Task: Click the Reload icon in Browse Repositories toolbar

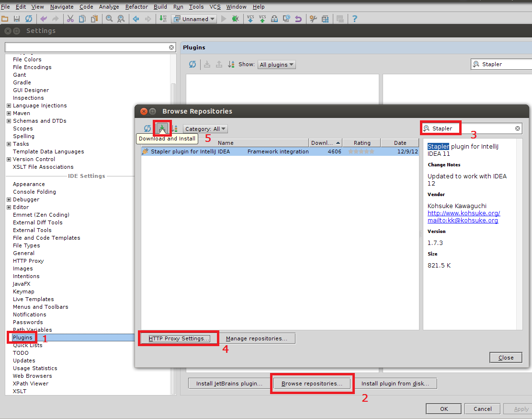Action: (147, 128)
